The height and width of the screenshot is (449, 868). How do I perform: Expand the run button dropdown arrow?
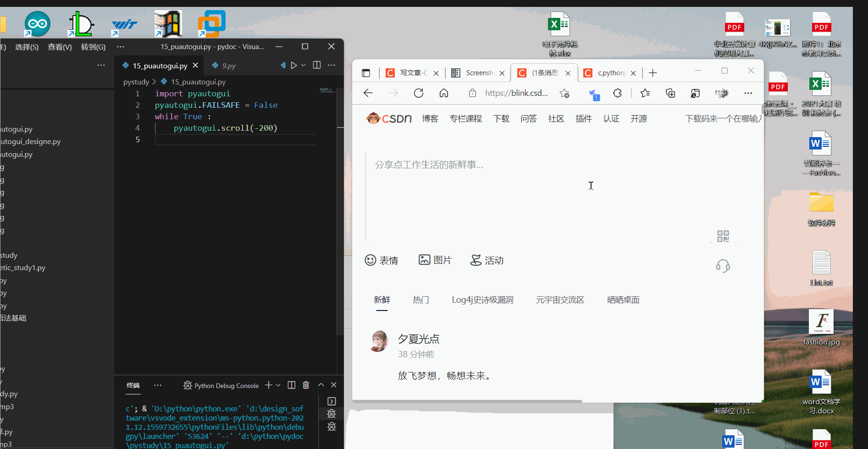point(303,65)
